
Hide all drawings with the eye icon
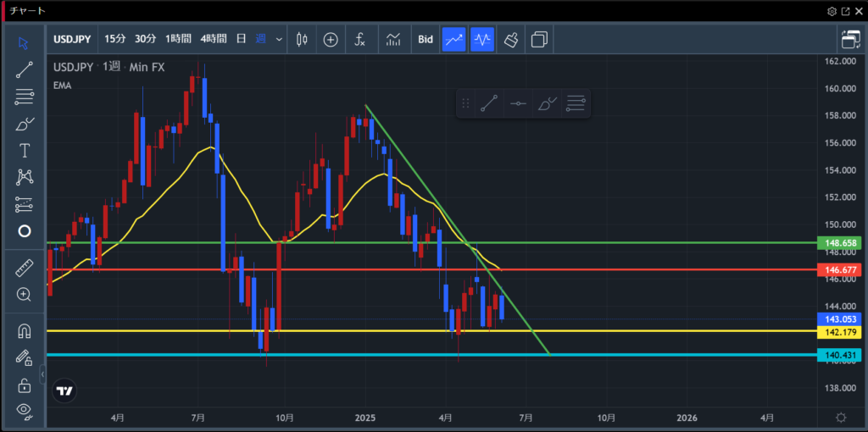pyautogui.click(x=24, y=411)
